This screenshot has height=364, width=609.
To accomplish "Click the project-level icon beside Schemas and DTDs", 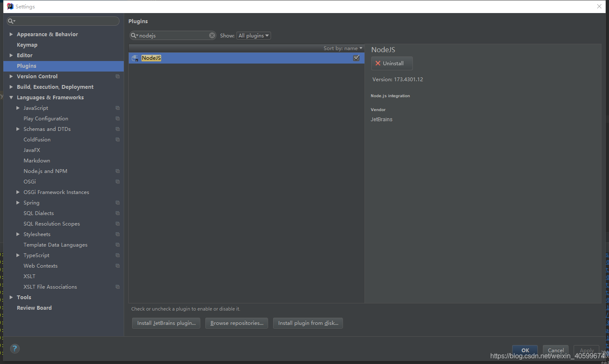I will click(117, 129).
